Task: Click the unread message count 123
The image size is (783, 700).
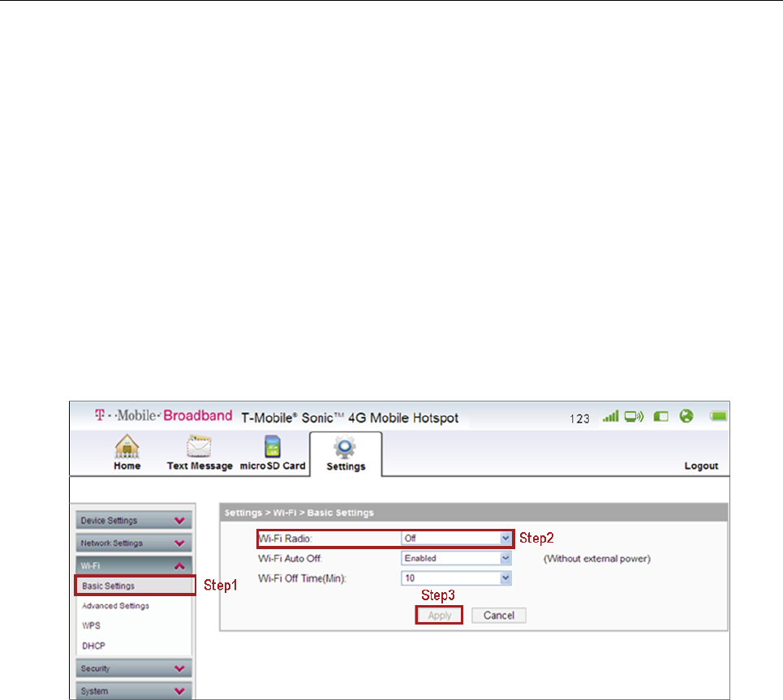Action: pos(579,419)
